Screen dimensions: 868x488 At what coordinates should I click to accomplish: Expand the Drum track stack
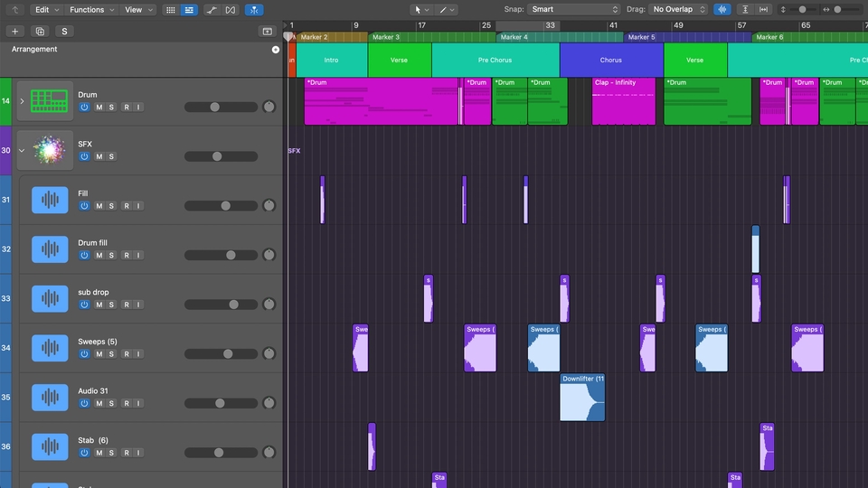[x=22, y=101]
